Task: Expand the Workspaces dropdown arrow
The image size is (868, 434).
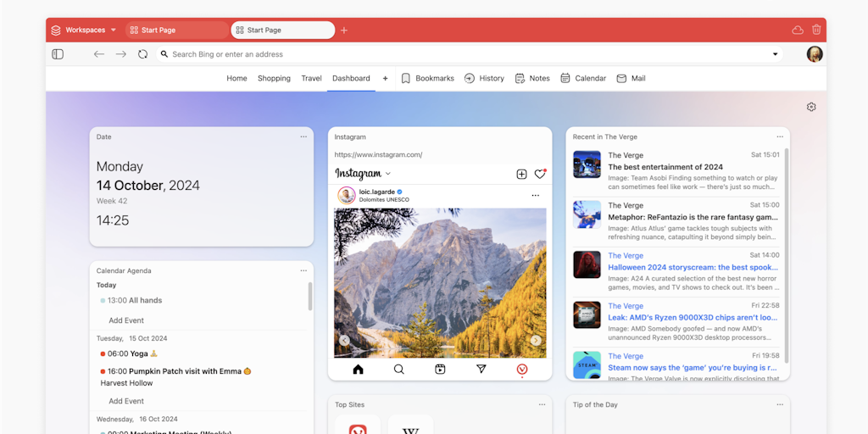Action: (114, 30)
